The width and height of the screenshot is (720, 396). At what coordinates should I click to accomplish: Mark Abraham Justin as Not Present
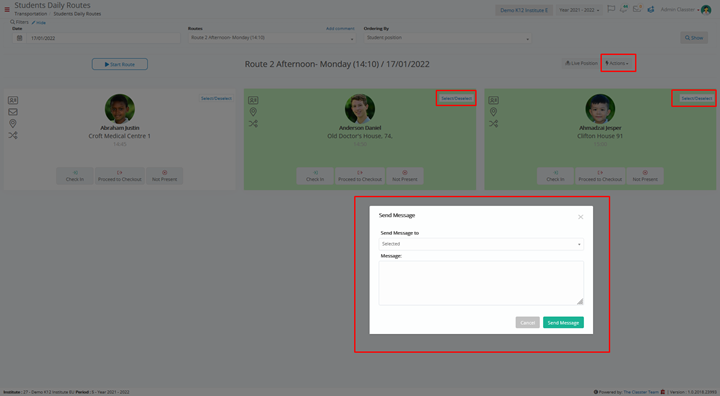pyautogui.click(x=164, y=176)
